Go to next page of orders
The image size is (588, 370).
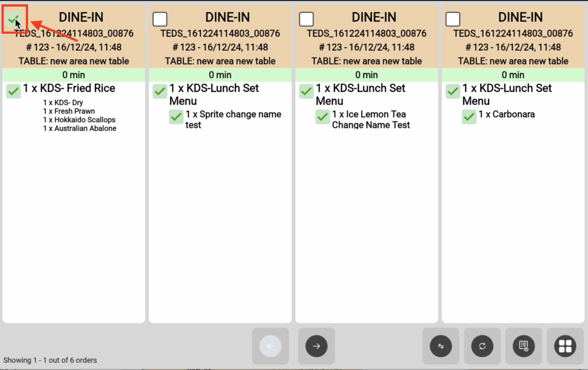point(316,346)
